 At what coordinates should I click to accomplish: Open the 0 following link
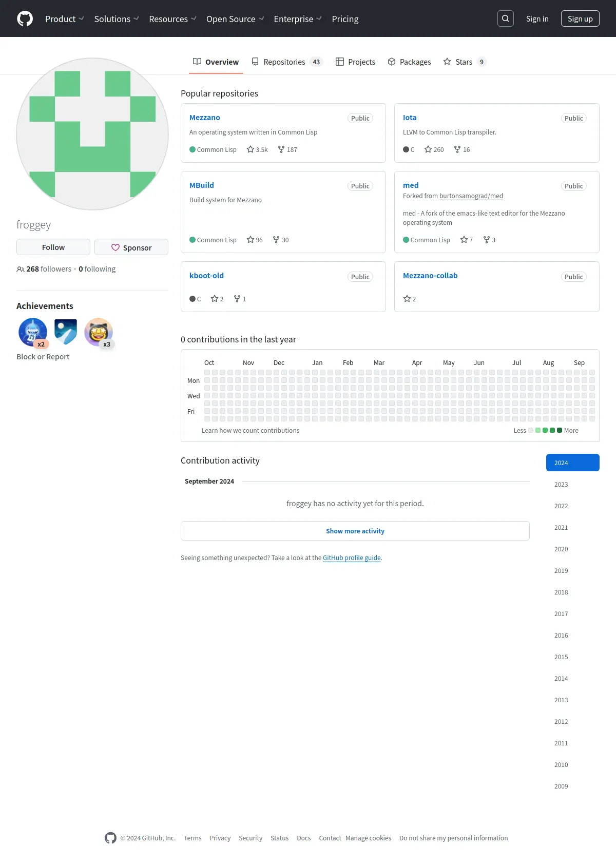(97, 269)
